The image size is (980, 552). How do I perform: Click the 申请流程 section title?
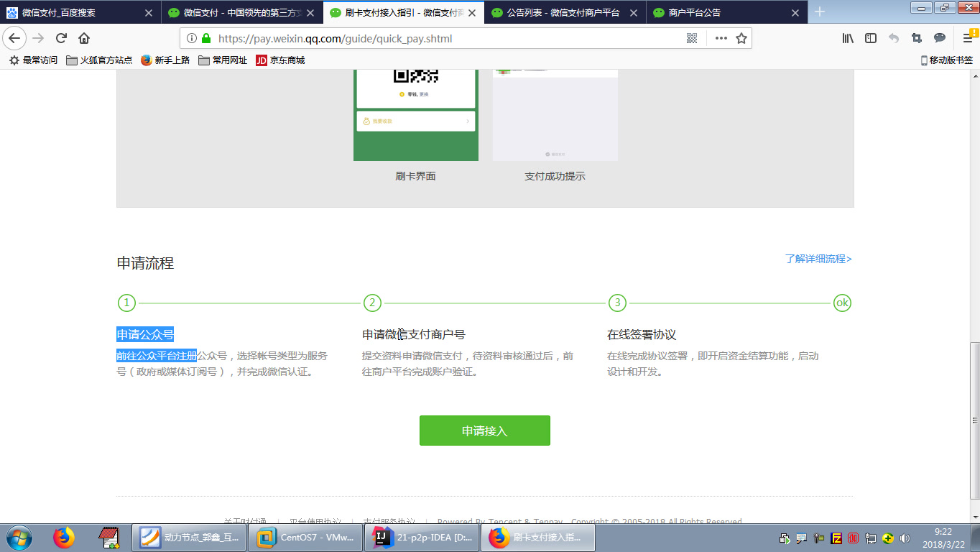click(145, 263)
